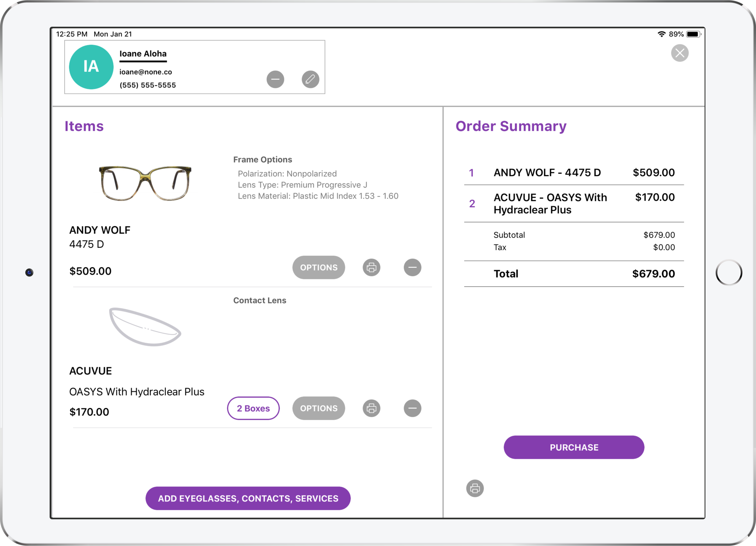Tap the IA customer avatar
This screenshot has height=546, width=756.
(91, 67)
